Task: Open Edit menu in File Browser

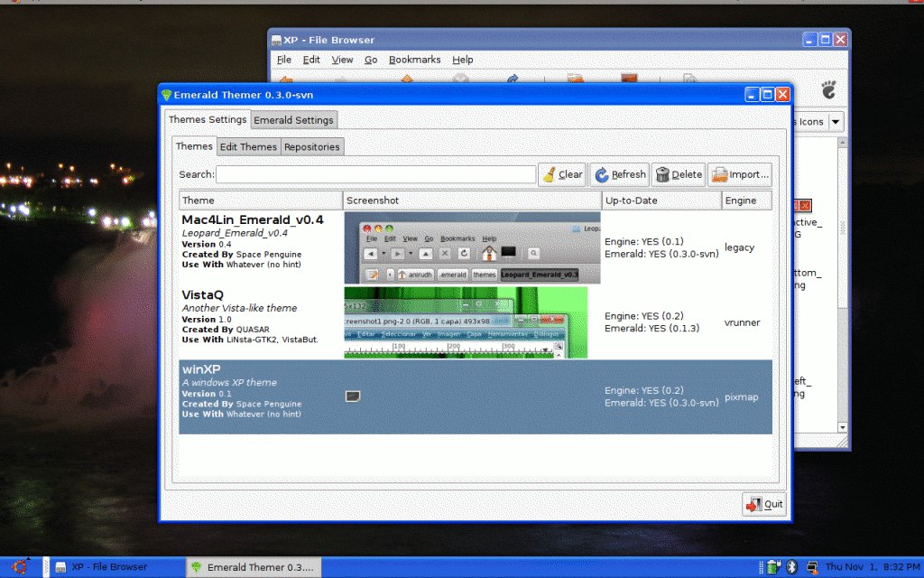Action: pyautogui.click(x=311, y=60)
